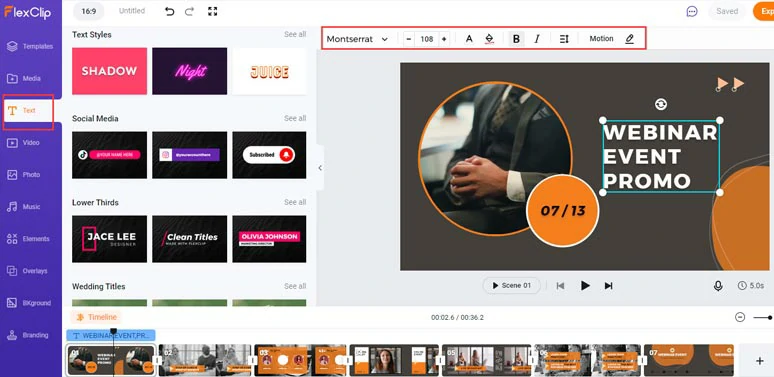Screen dimensions: 774x377
Task: Increase font size with plus button
Action: (x=444, y=39)
